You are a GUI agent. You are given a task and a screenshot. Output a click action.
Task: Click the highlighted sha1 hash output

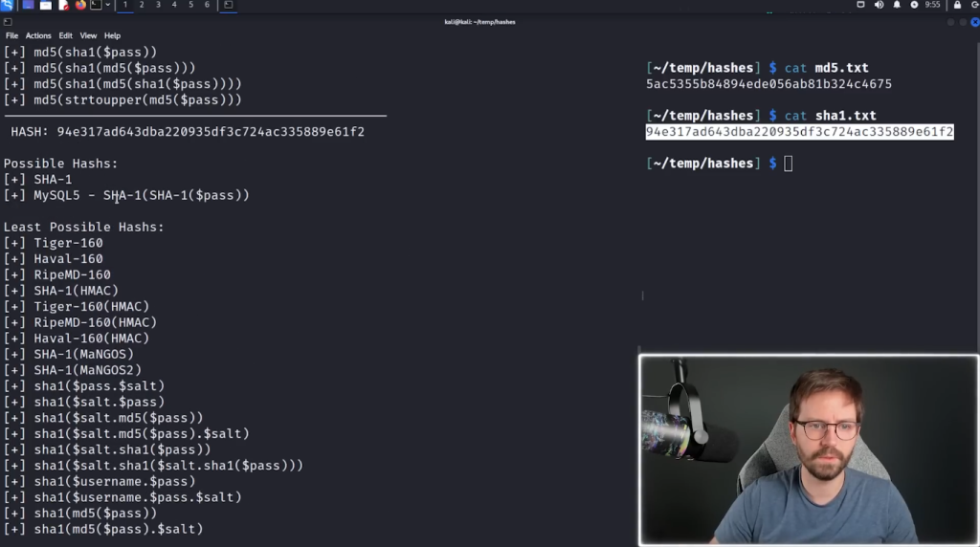tap(799, 132)
